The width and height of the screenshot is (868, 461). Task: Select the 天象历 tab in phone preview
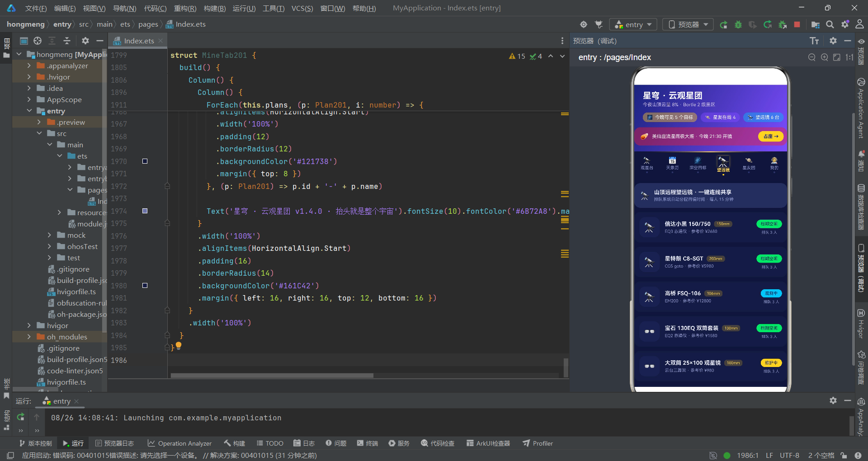tap(672, 164)
